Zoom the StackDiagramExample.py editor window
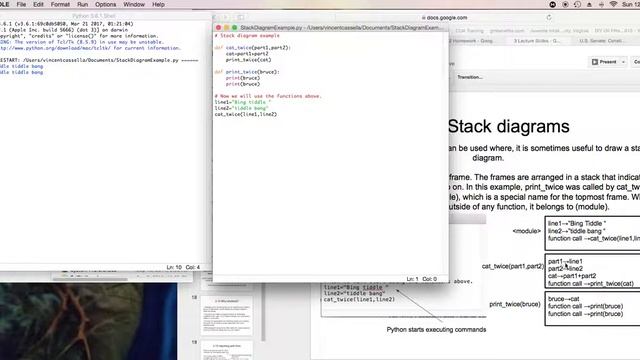The width and height of the screenshot is (640, 360). click(234, 28)
